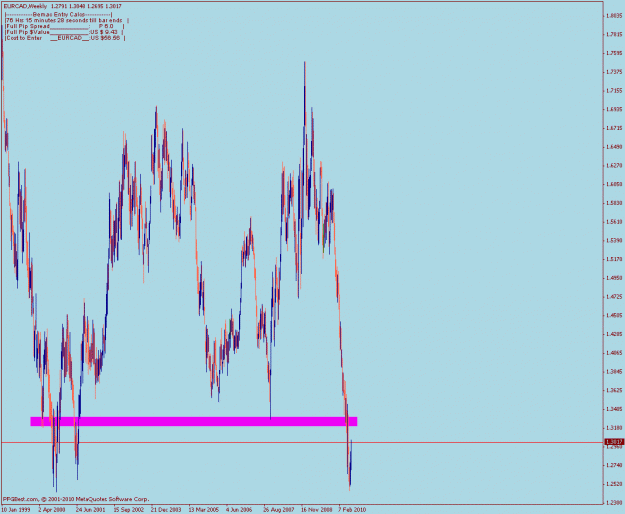
Task: Click the 1.6490 price axis label
Action: click(614, 147)
